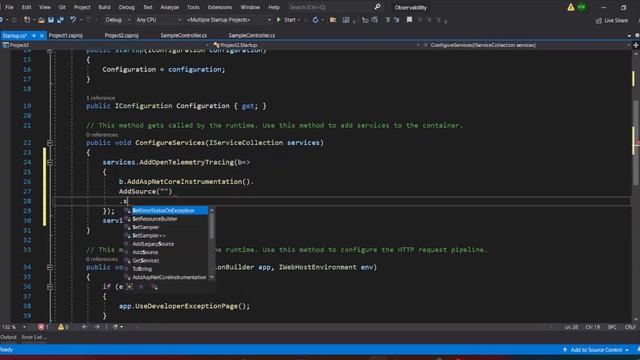This screenshot has width=640, height=360.
Task: Open the ConfigureServices member dropdown
Action: click(527, 45)
